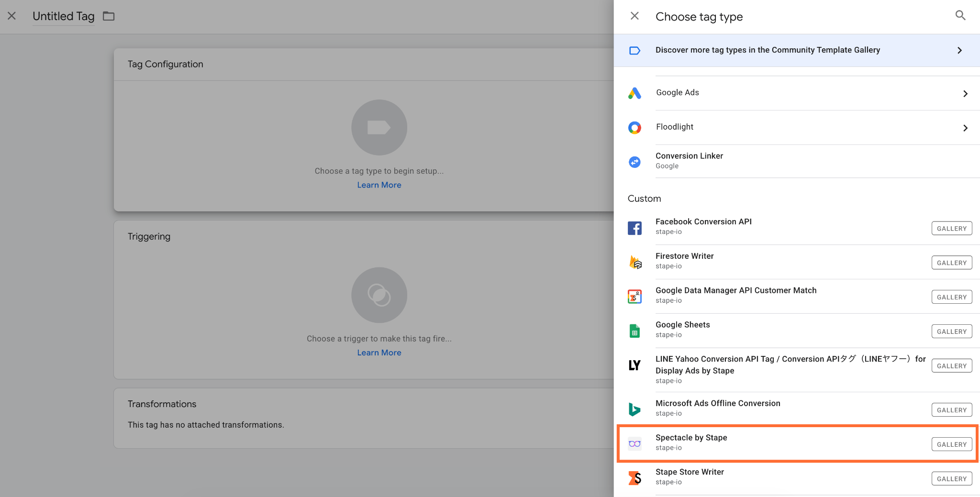Choose the Conversion Linker tag type
This screenshot has width=980, height=497.
coord(797,161)
